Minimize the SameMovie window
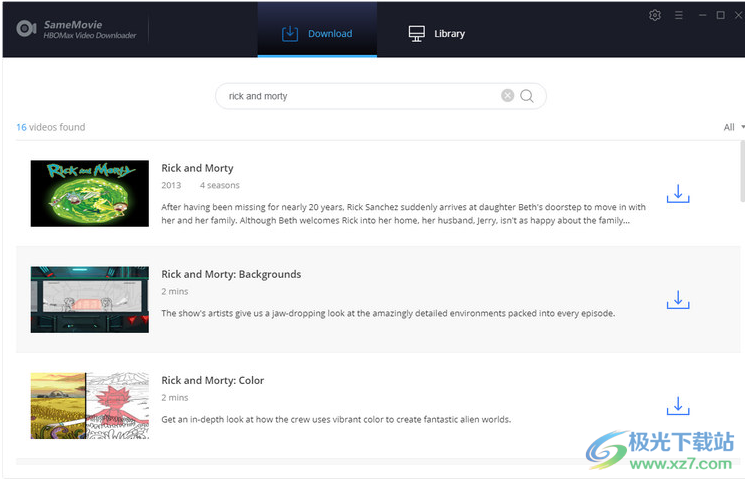The height and width of the screenshot is (480, 745). 702,15
